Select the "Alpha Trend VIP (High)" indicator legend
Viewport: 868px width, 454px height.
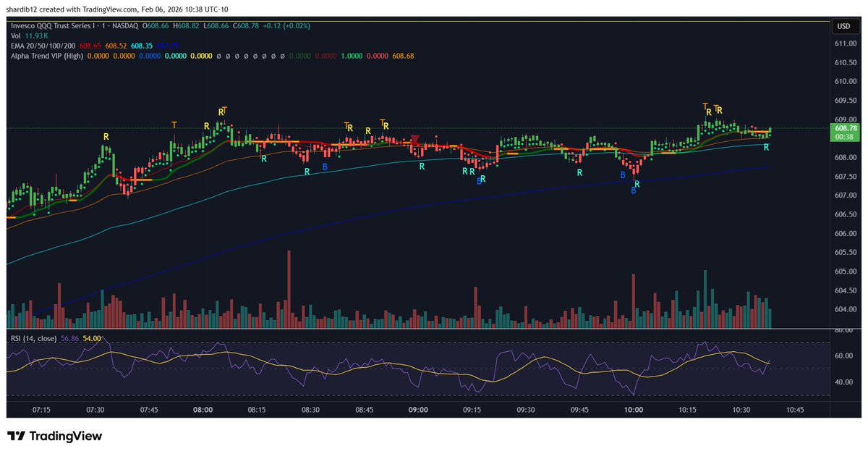coord(46,56)
